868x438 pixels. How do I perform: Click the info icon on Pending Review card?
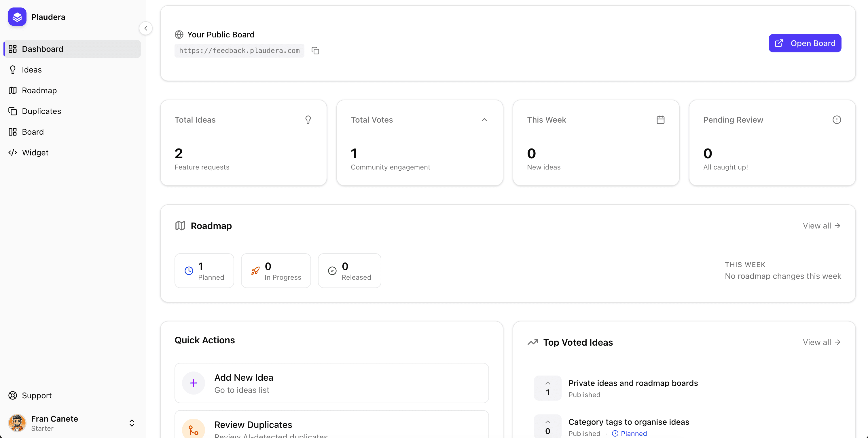pyautogui.click(x=837, y=119)
